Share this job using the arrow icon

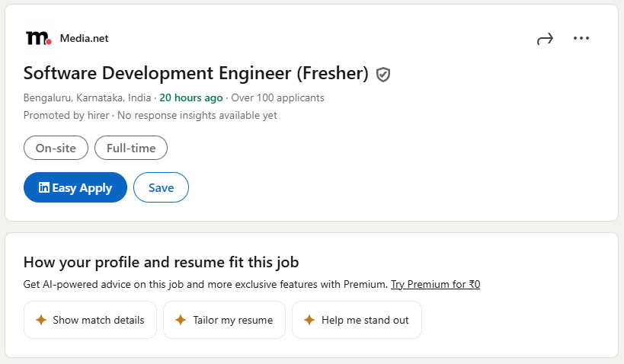tap(545, 39)
